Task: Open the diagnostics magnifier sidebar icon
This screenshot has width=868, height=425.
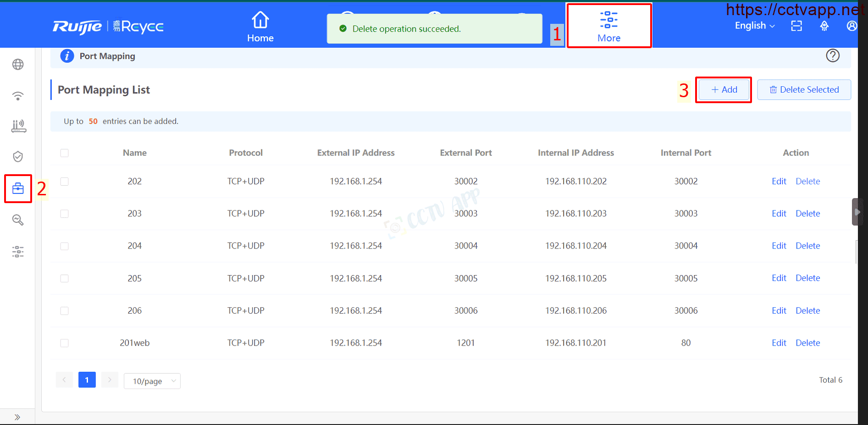Action: 18,220
